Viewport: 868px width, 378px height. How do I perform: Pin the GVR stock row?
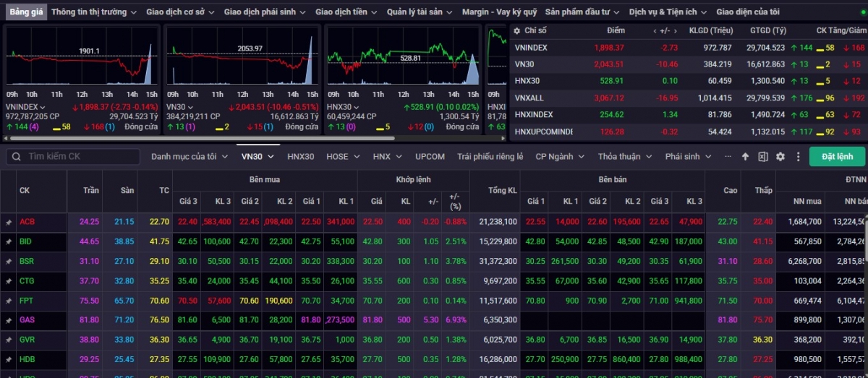pos(9,339)
